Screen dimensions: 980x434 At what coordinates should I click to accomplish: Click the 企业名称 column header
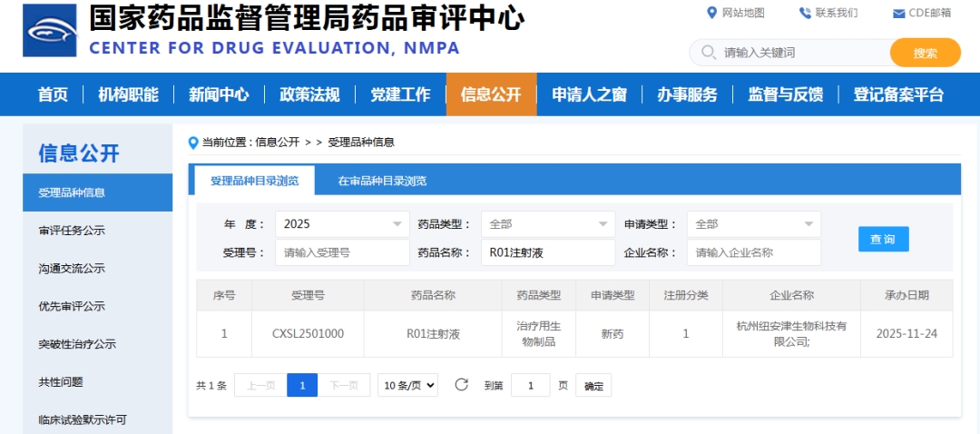pyautogui.click(x=792, y=295)
